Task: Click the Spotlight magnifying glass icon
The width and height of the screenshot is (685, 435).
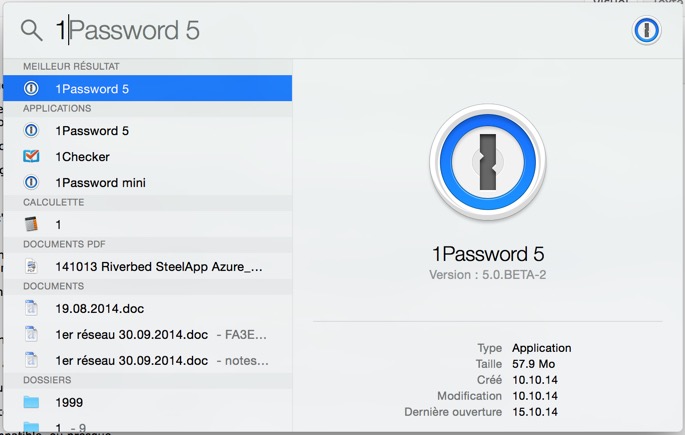Action: pos(31,31)
